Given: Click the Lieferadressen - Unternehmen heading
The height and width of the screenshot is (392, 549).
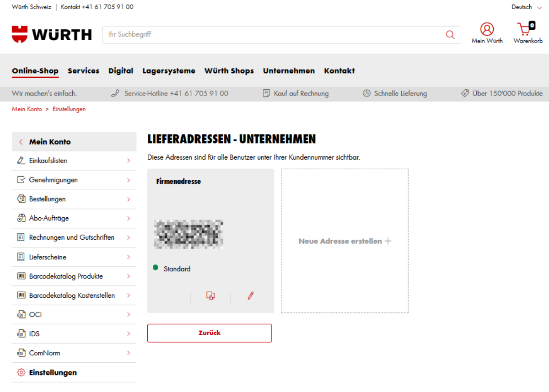Looking at the screenshot, I should point(231,139).
